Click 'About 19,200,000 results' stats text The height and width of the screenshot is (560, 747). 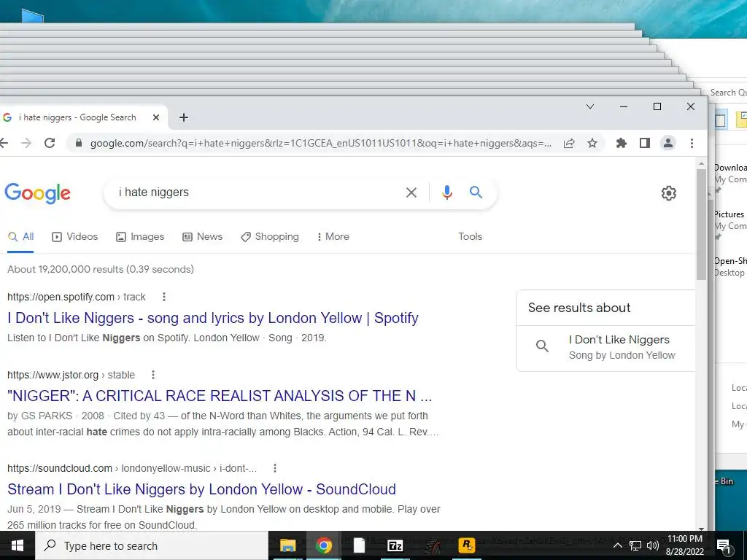tap(101, 270)
